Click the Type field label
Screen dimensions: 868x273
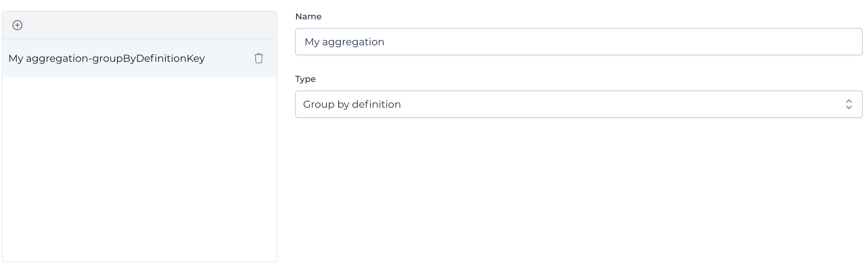click(x=305, y=79)
